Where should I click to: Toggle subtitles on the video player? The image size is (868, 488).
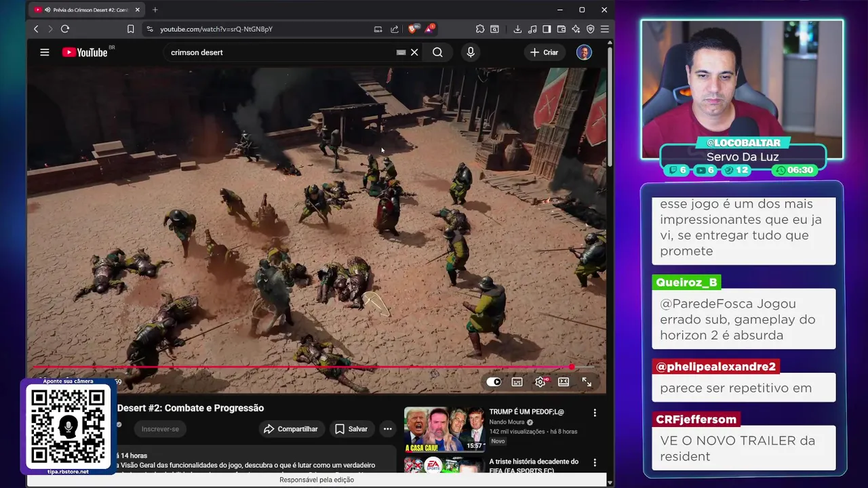point(517,382)
